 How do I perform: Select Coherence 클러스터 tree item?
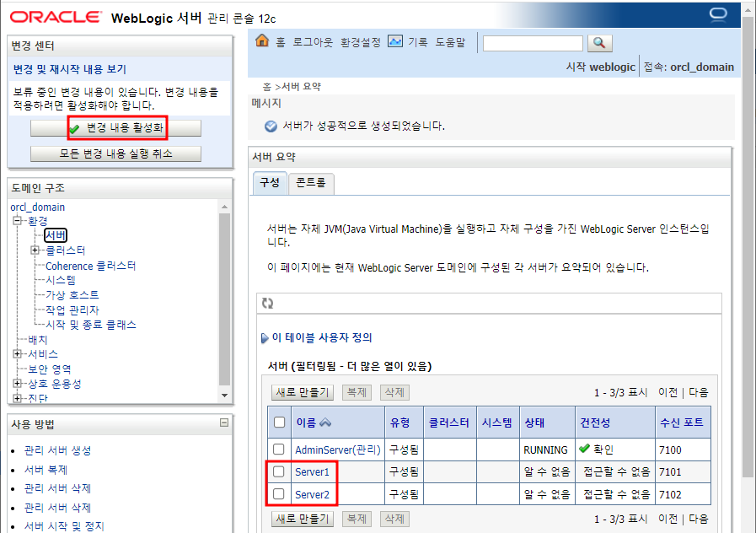(x=91, y=266)
